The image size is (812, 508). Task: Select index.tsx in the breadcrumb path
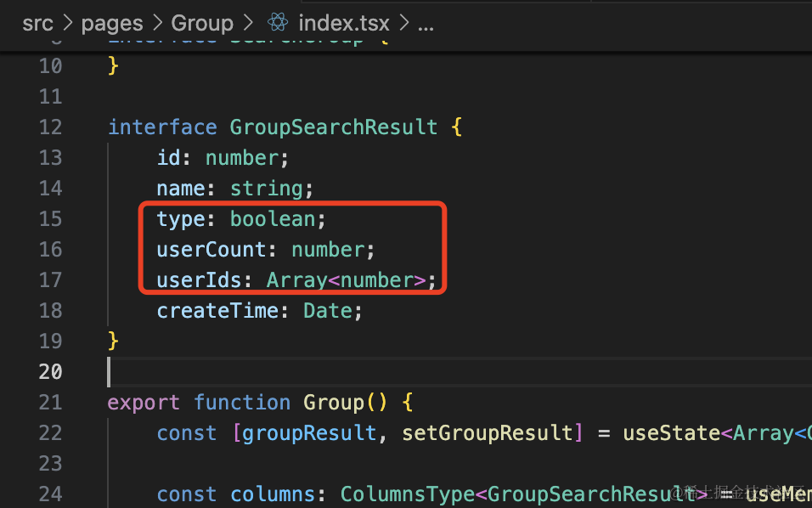coord(343,23)
